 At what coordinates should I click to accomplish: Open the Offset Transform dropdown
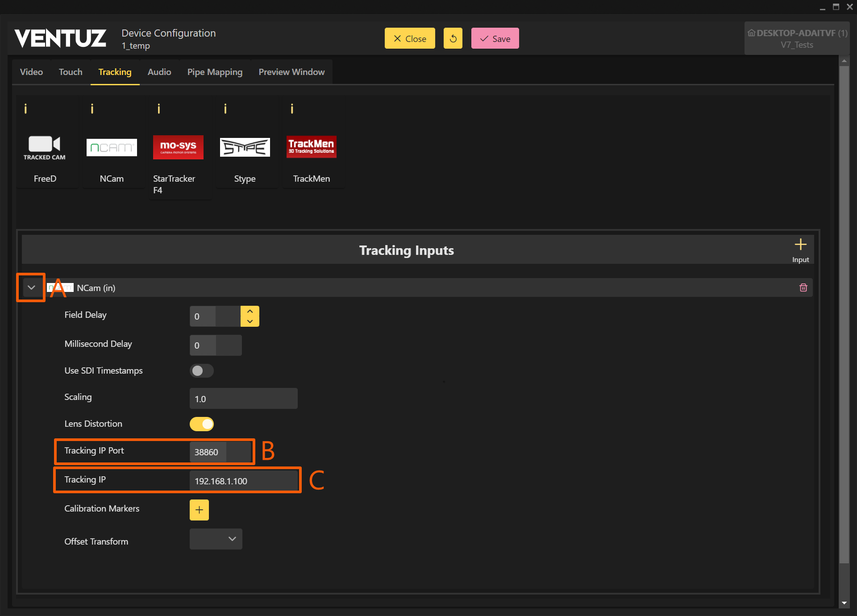click(216, 539)
